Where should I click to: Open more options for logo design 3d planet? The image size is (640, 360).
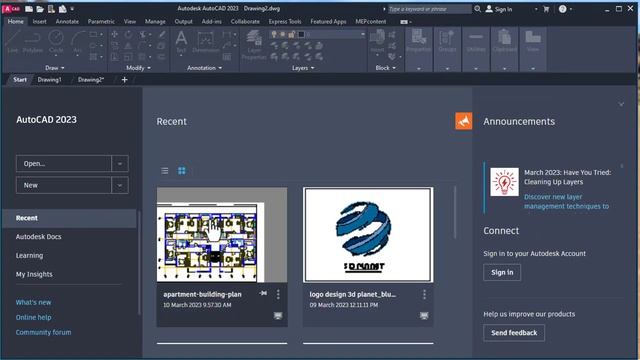(x=424, y=294)
